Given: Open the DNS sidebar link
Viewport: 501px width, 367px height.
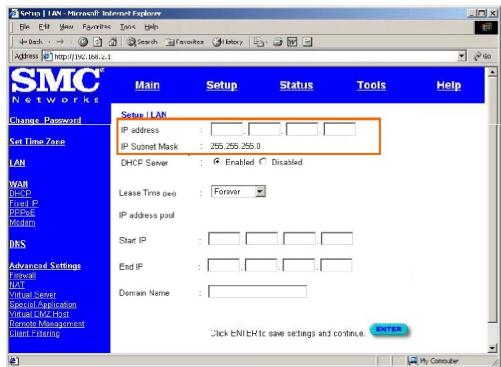Looking at the screenshot, I should [18, 244].
